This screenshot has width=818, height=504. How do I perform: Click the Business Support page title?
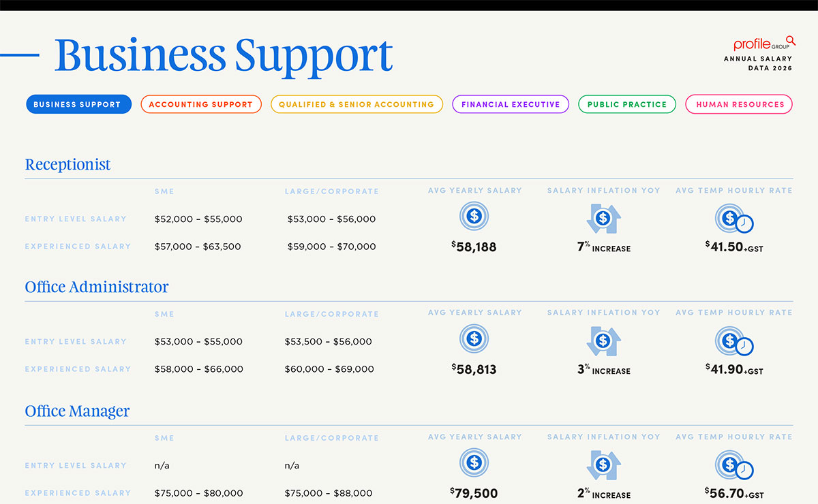(224, 56)
